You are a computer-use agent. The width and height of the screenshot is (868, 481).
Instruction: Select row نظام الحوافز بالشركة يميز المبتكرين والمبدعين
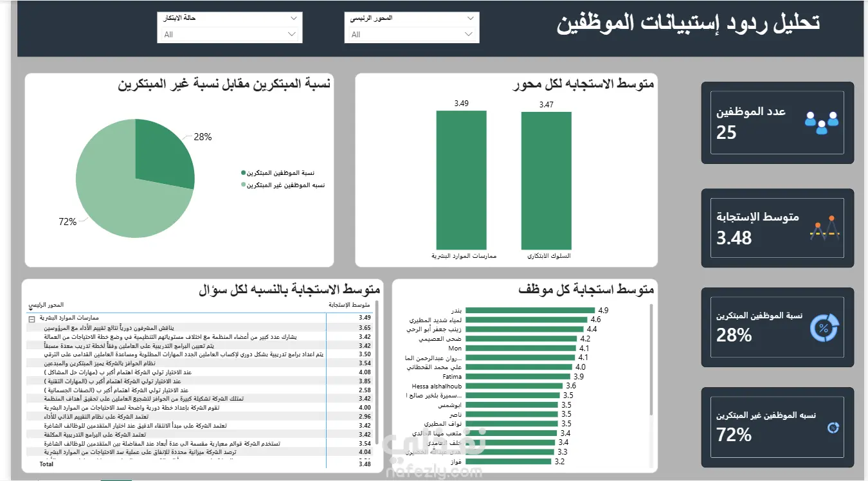pos(200,363)
